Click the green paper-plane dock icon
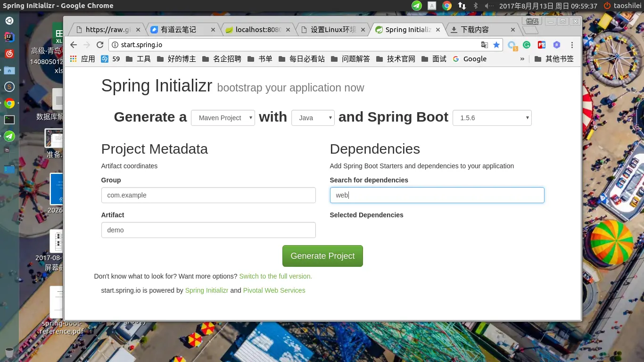Image resolution: width=644 pixels, height=362 pixels. [x=9, y=136]
